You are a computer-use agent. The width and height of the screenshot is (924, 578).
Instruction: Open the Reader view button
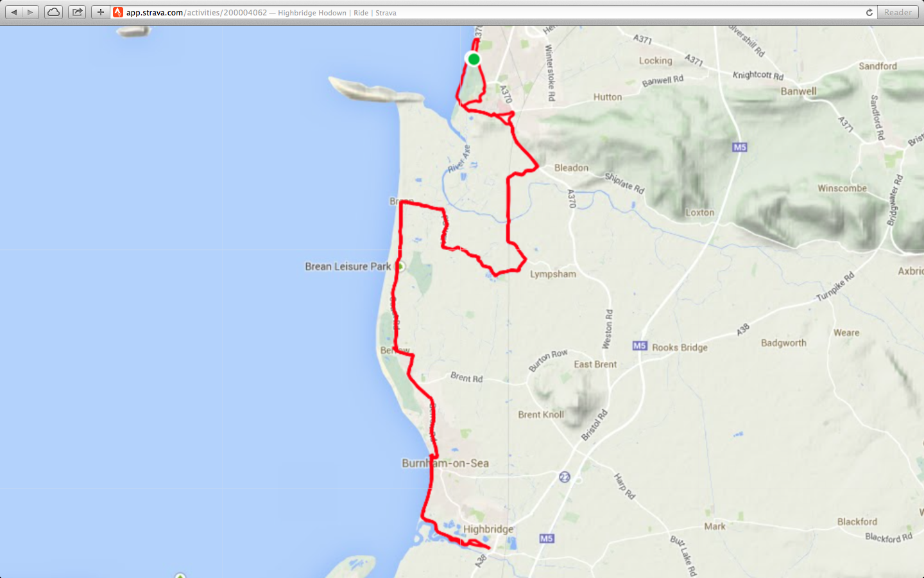(898, 12)
